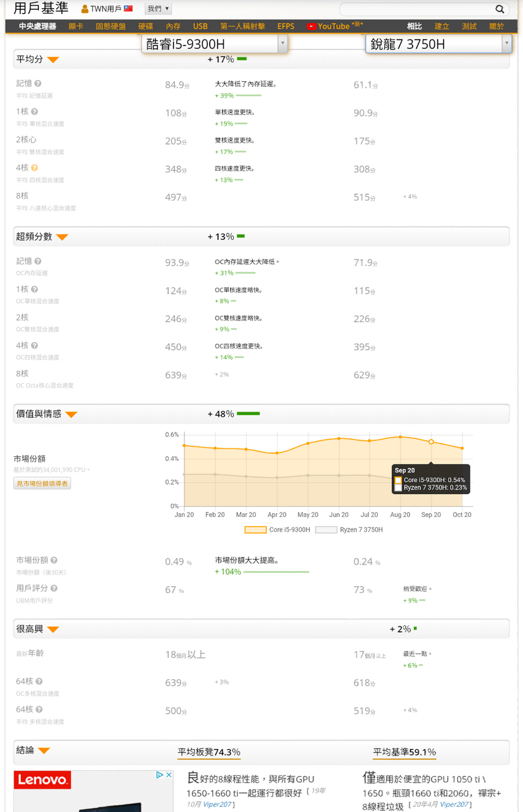Click the 84.9分 memory score value

pyautogui.click(x=178, y=85)
